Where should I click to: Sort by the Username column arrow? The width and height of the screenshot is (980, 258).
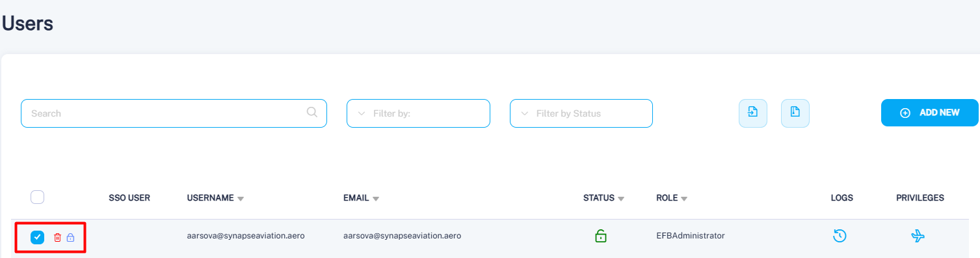(241, 199)
